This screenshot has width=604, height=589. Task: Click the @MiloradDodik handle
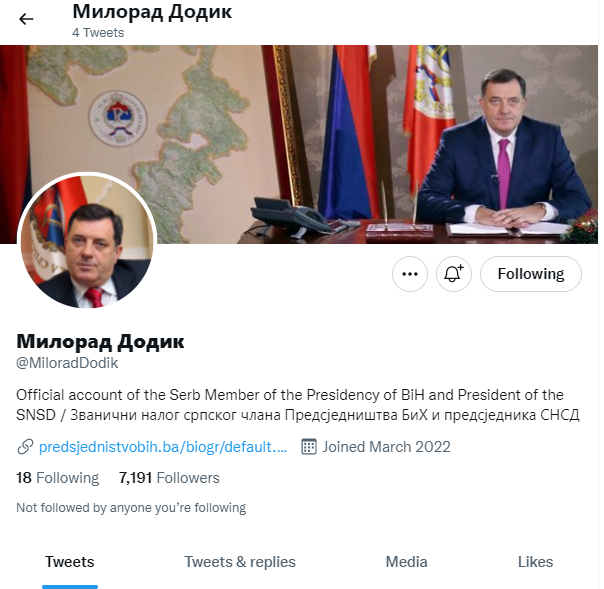point(67,363)
